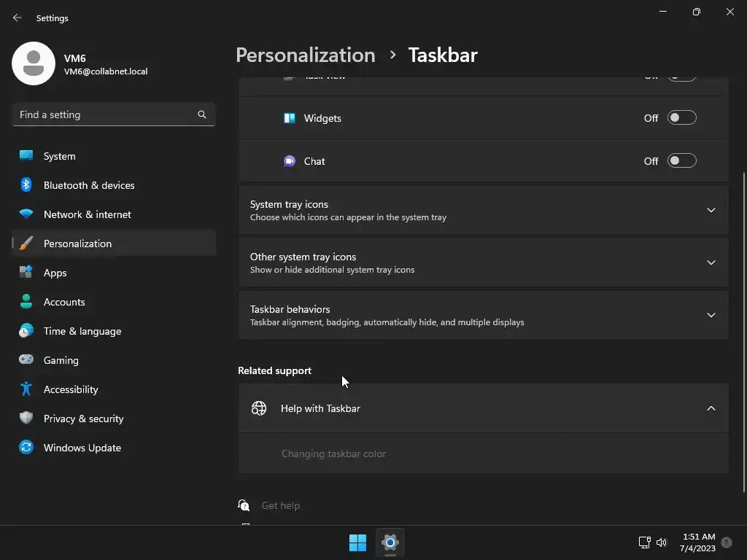Click the Privacy & security shield icon
Screen dimensions: 747x560
point(26,419)
